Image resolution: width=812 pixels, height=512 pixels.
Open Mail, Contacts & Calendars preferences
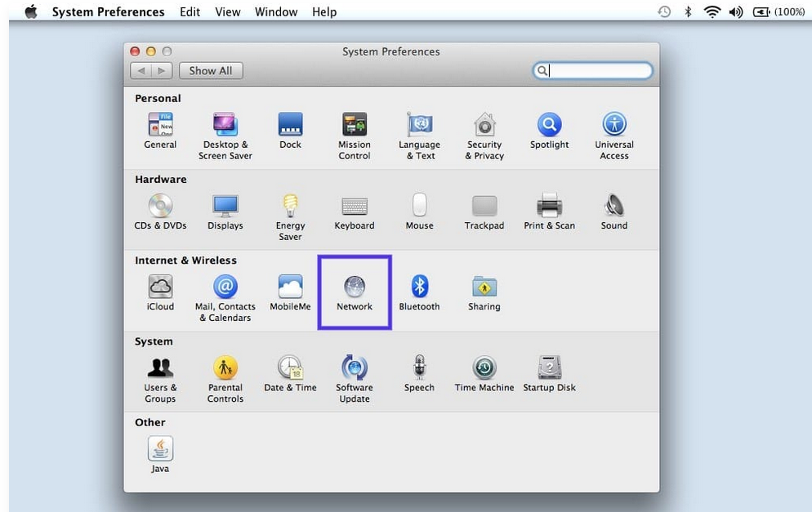tap(225, 298)
